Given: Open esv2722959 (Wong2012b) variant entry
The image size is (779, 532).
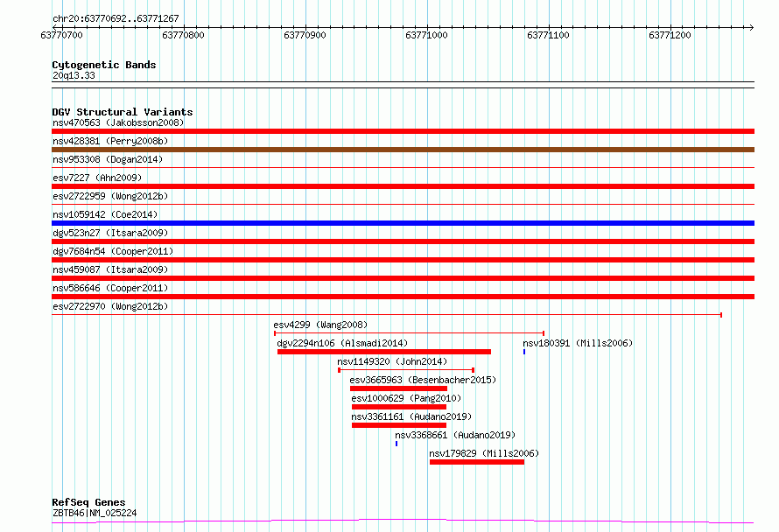Looking at the screenshot, I should pos(110,196).
